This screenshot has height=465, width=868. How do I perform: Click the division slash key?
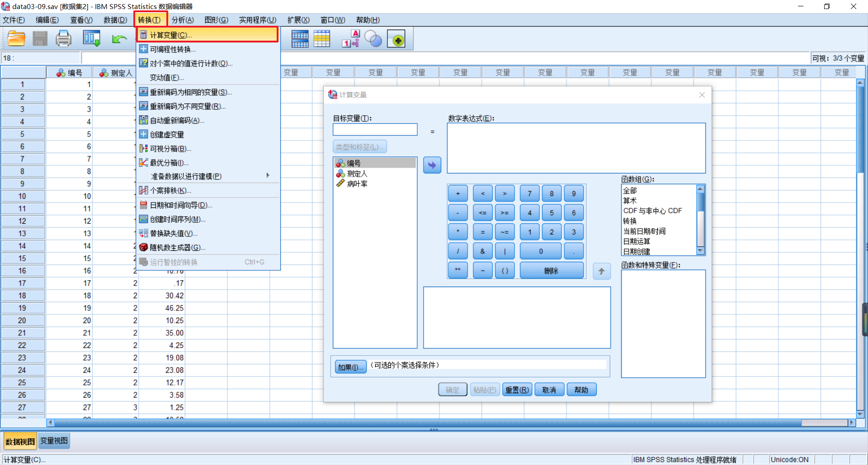458,251
